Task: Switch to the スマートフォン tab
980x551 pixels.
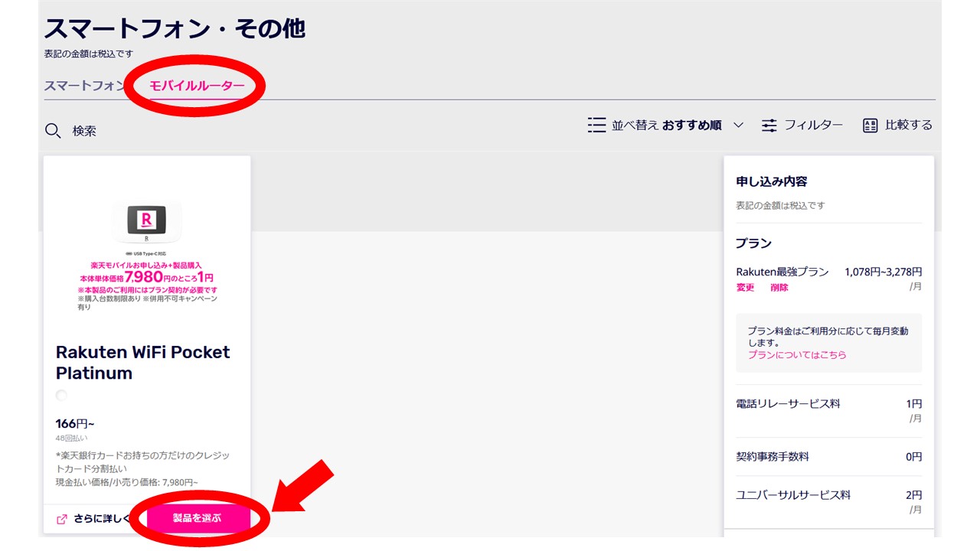Action: point(84,86)
